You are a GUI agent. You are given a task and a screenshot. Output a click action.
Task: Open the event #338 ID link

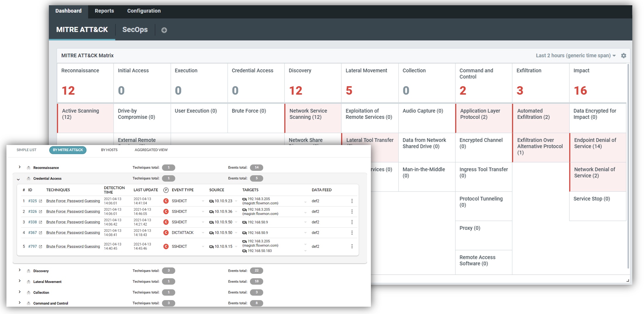click(32, 222)
